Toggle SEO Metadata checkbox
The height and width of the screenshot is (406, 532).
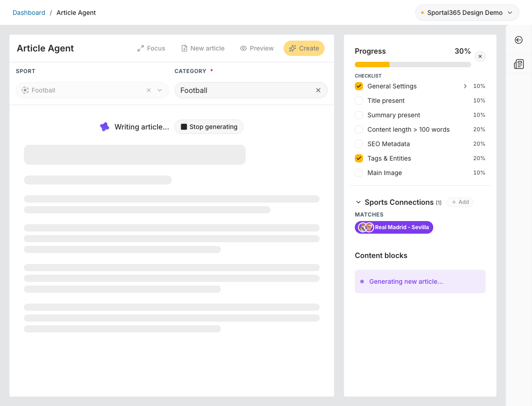pos(358,144)
